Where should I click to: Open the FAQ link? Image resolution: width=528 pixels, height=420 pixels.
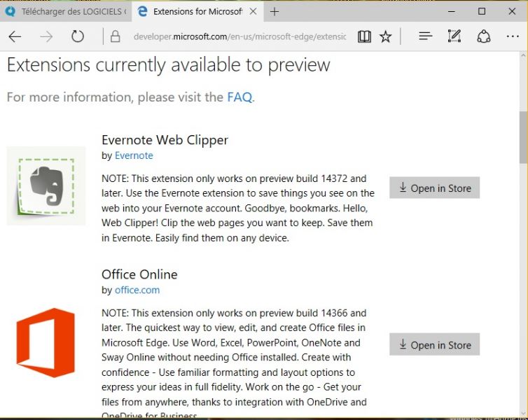(239, 97)
